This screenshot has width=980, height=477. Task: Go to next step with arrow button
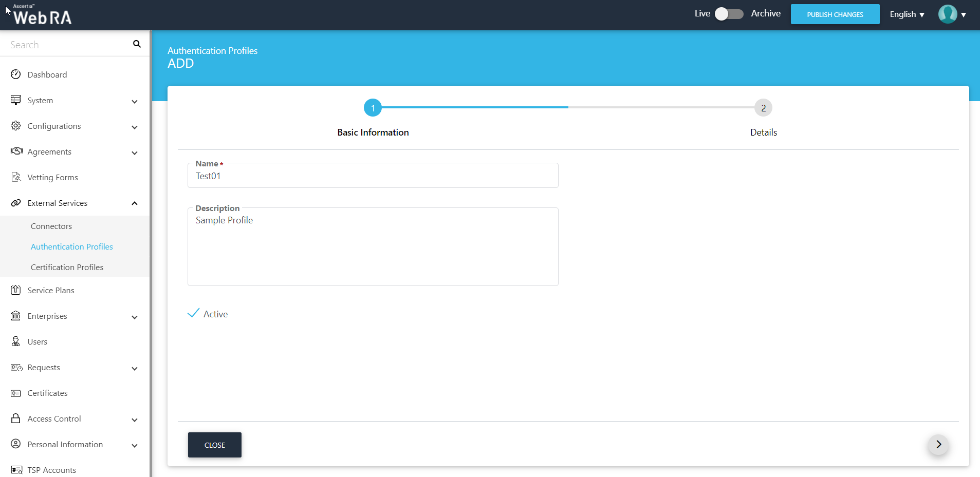coord(938,445)
